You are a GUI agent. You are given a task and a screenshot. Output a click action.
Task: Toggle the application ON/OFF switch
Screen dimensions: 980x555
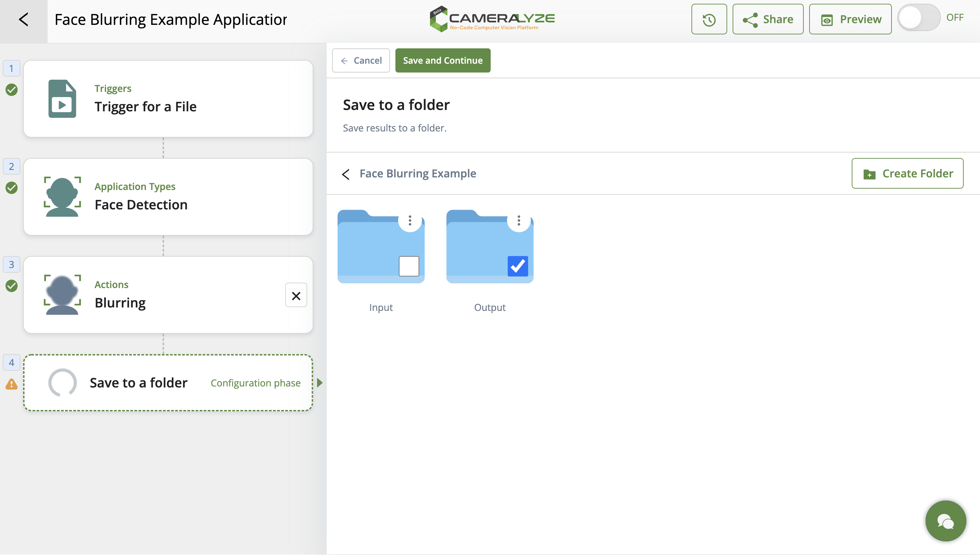click(x=918, y=18)
